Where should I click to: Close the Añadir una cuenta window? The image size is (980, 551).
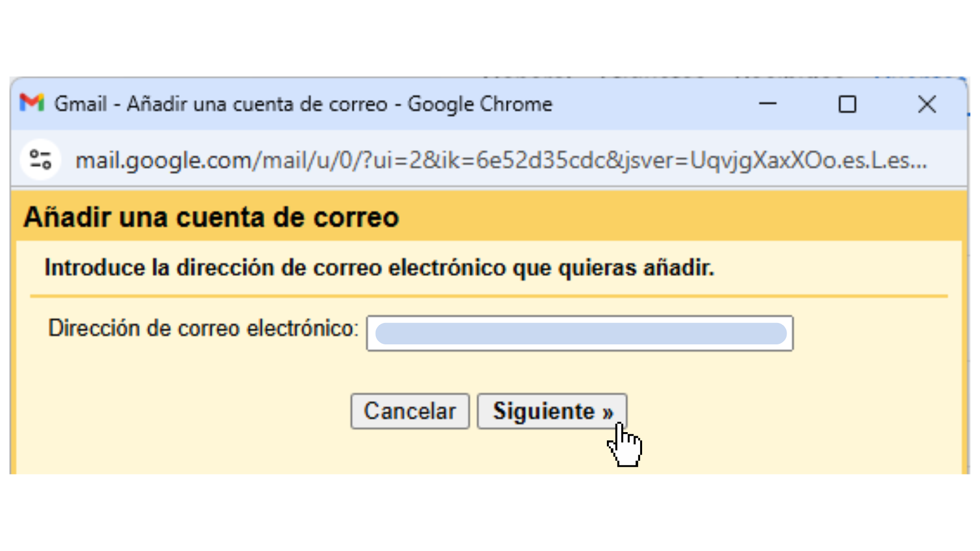coord(927,105)
